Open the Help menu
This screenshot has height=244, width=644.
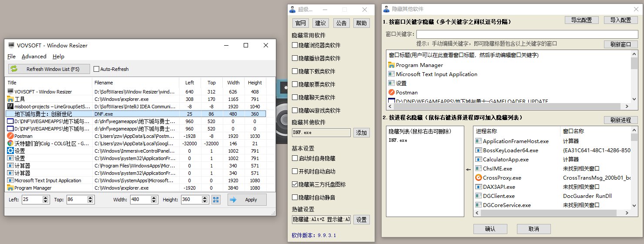click(x=58, y=57)
